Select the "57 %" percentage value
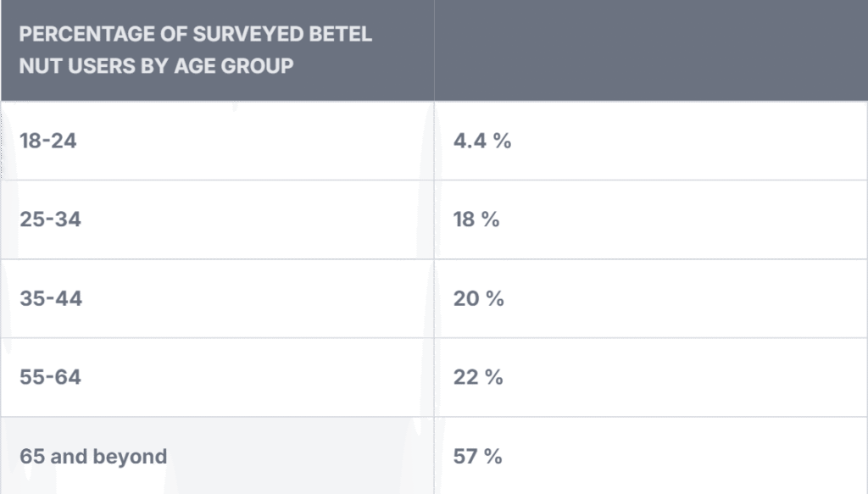Viewport: 868px width, 494px height. 478,457
